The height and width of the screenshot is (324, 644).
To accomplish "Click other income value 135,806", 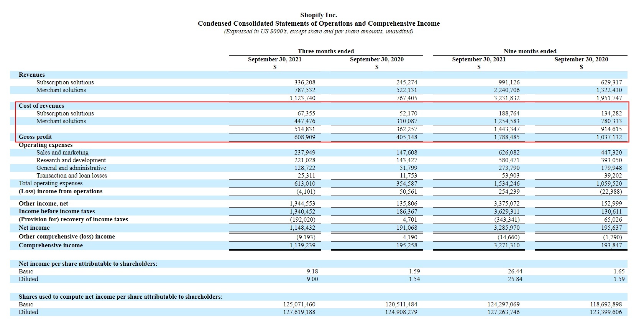I will [x=407, y=204].
